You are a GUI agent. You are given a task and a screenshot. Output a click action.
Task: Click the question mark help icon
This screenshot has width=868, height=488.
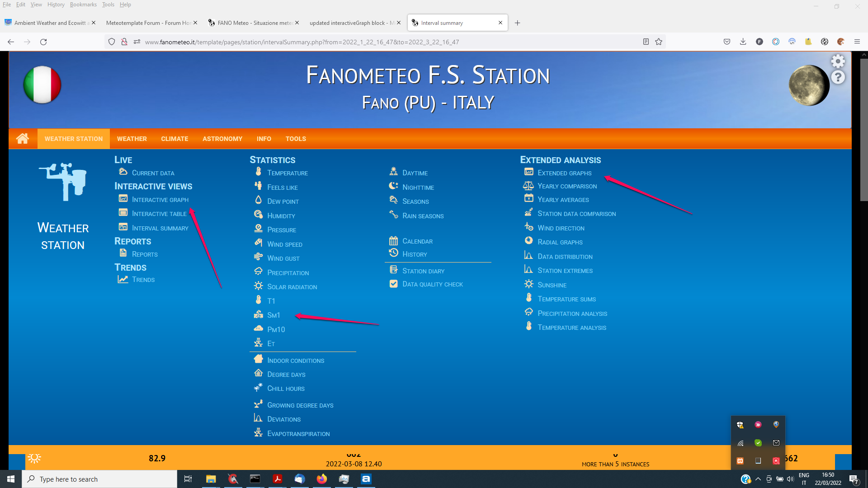pyautogui.click(x=838, y=78)
